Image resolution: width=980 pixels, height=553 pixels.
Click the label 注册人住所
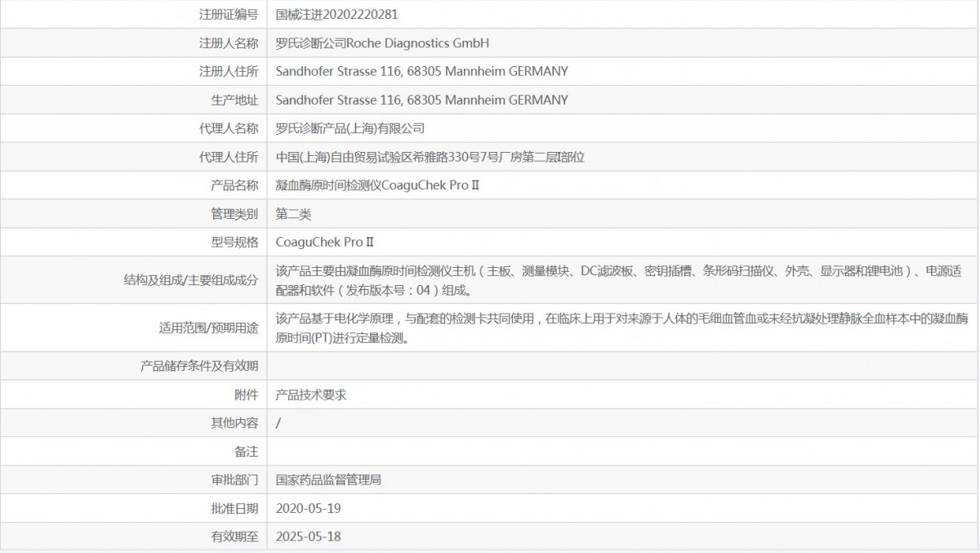click(229, 71)
